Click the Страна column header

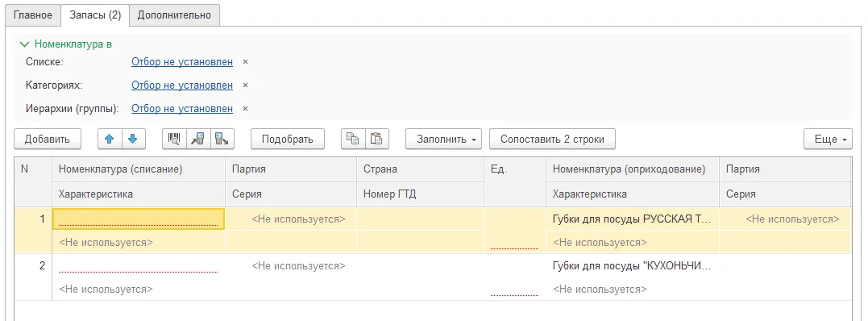(420, 169)
